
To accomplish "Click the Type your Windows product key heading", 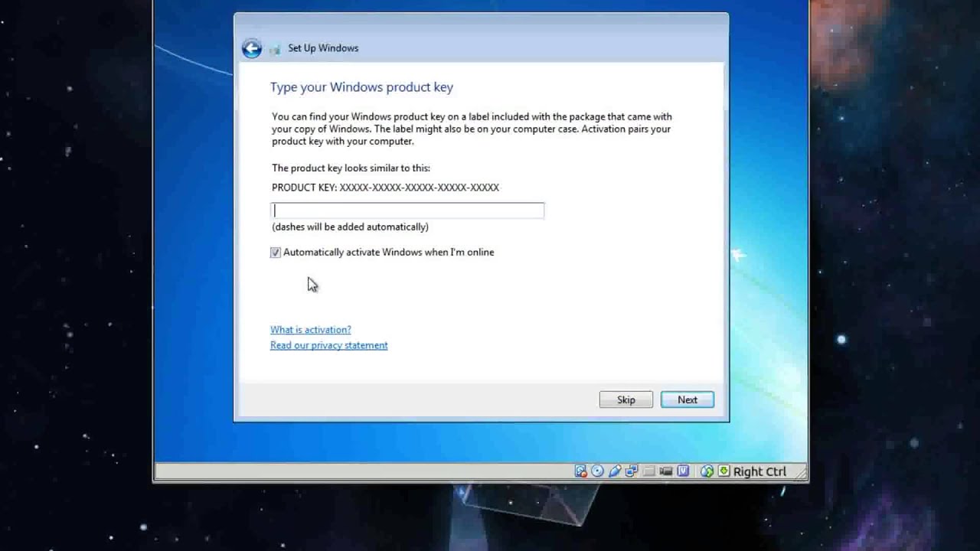I will point(361,87).
